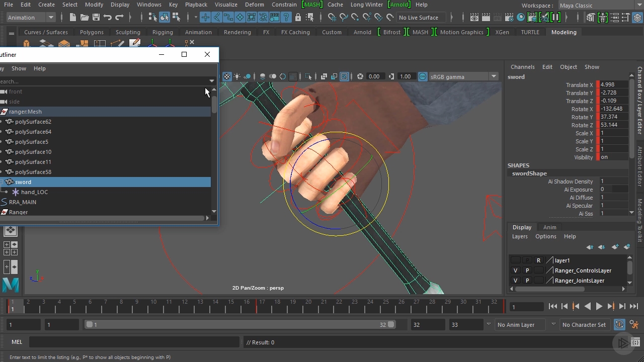Open the Hypershade sphere icon
644x362 pixels.
[521, 17]
